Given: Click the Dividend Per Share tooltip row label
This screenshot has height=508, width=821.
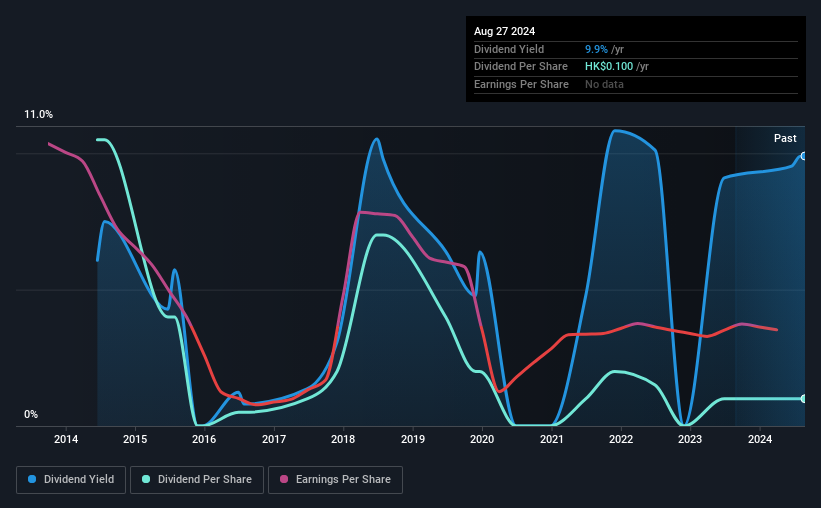Looking at the screenshot, I should (520, 67).
